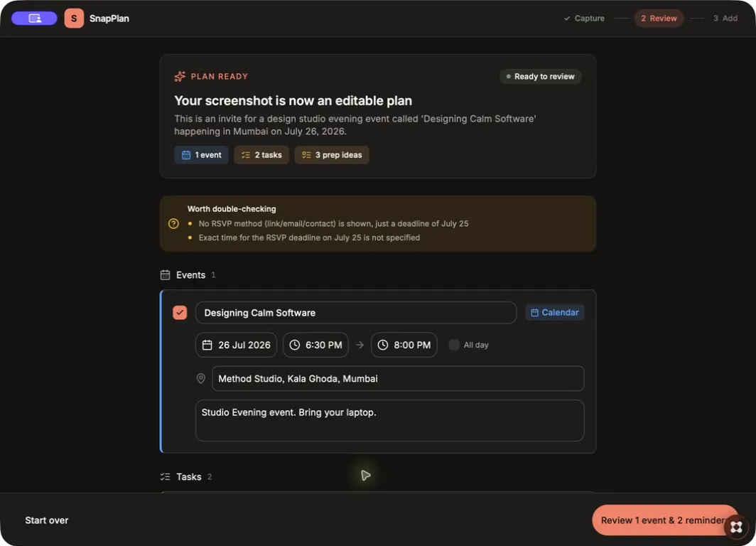Uncheck the Designing Calm Software event checkbox

click(180, 313)
